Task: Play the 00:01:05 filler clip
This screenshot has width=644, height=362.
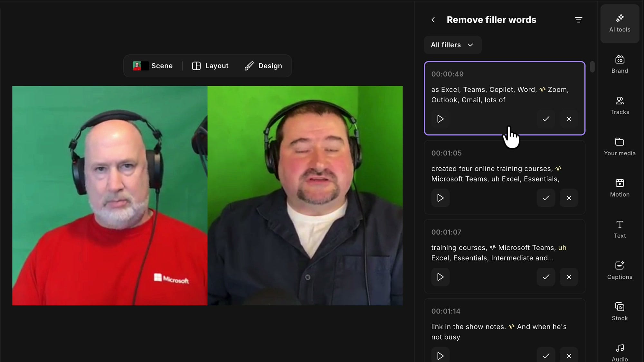Action: (x=440, y=198)
